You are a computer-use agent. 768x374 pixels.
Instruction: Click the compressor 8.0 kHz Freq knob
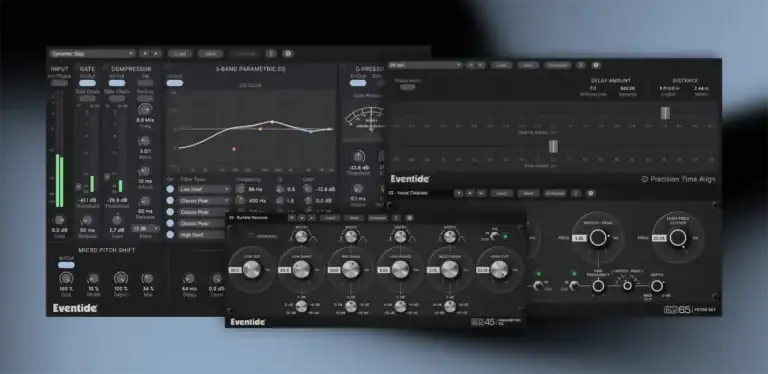pyautogui.click(x=145, y=109)
